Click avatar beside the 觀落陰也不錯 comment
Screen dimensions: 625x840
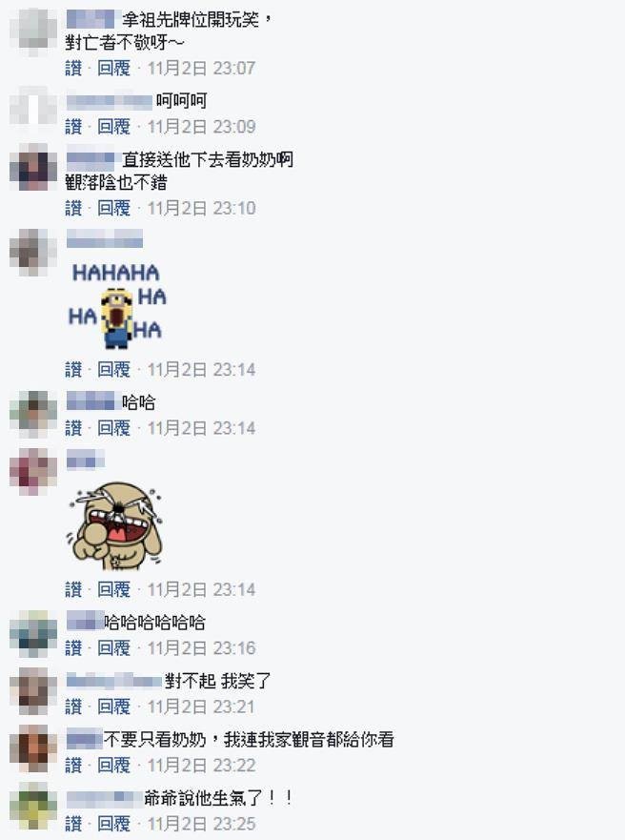pos(33,167)
